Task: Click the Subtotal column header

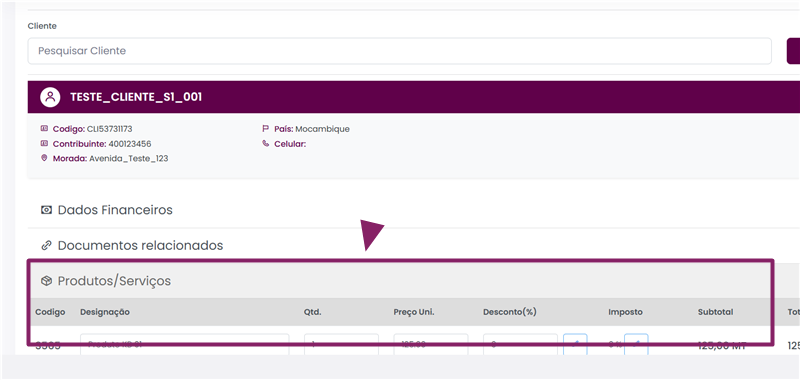Action: (x=715, y=312)
